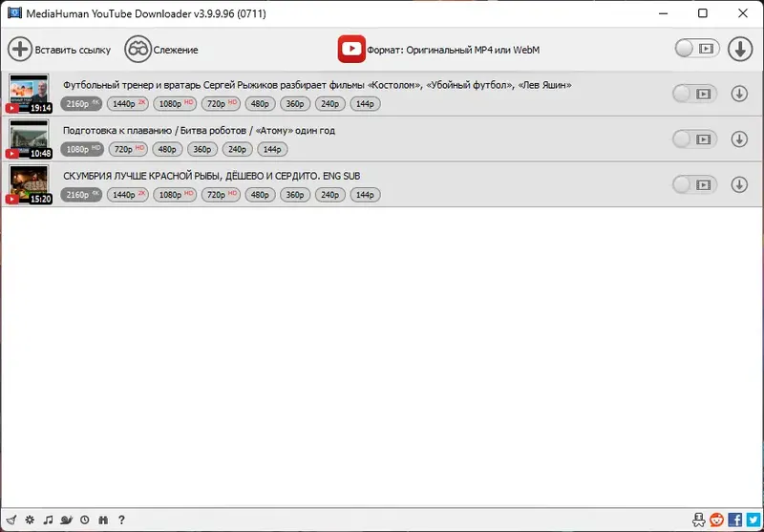The height and width of the screenshot is (532, 764).
Task: Click the top-hat mascot icon in bottom bar
Action: pos(698,520)
